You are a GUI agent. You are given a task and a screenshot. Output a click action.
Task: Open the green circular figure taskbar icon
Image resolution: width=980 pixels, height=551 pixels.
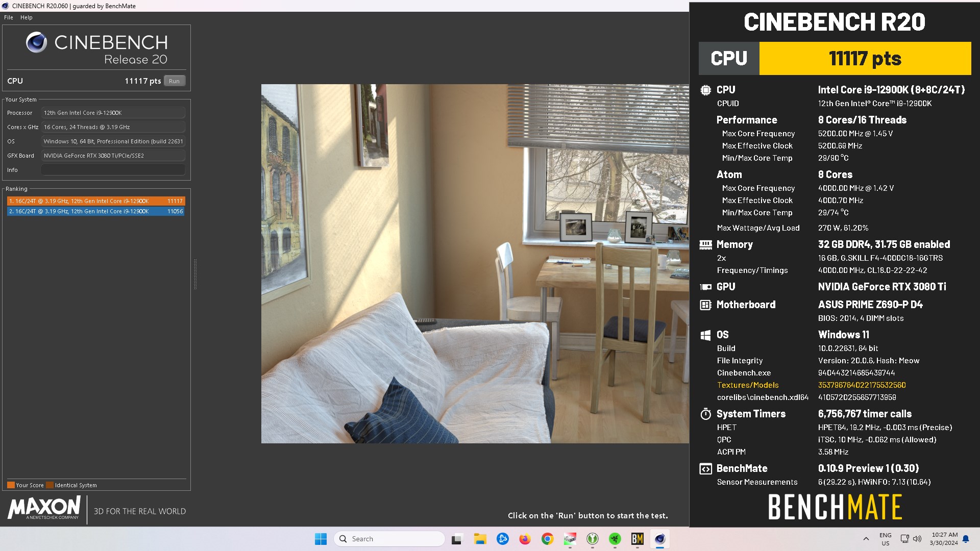point(593,539)
